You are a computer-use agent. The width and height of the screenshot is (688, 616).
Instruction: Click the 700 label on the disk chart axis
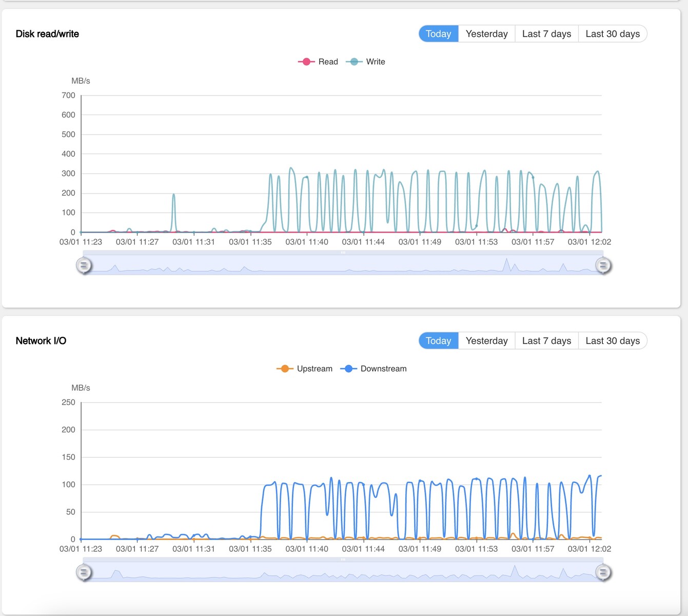[68, 95]
